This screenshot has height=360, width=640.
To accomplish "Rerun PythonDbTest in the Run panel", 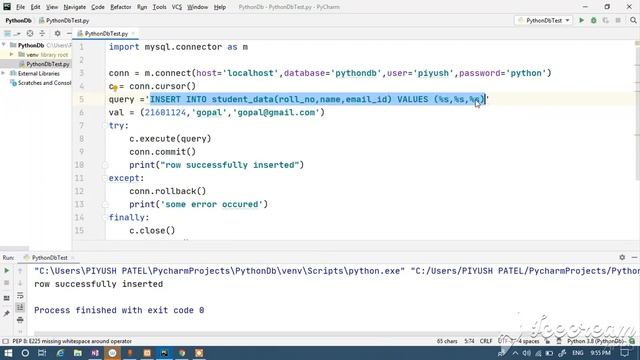I will tap(7, 271).
